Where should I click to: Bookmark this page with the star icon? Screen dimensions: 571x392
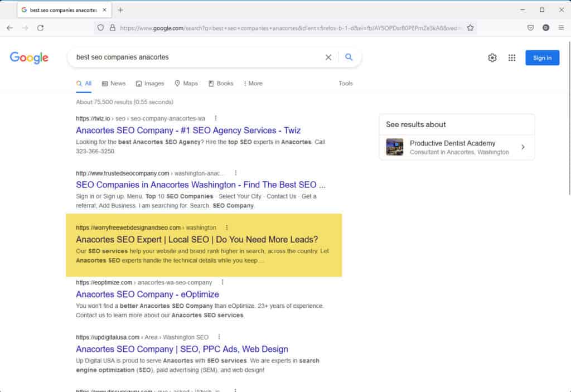pyautogui.click(x=470, y=28)
